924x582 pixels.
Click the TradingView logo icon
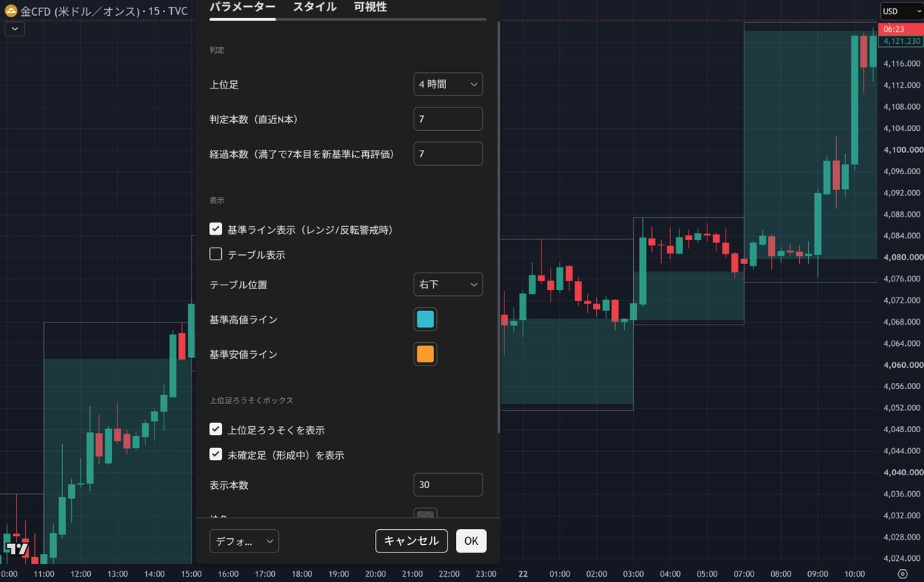17,548
